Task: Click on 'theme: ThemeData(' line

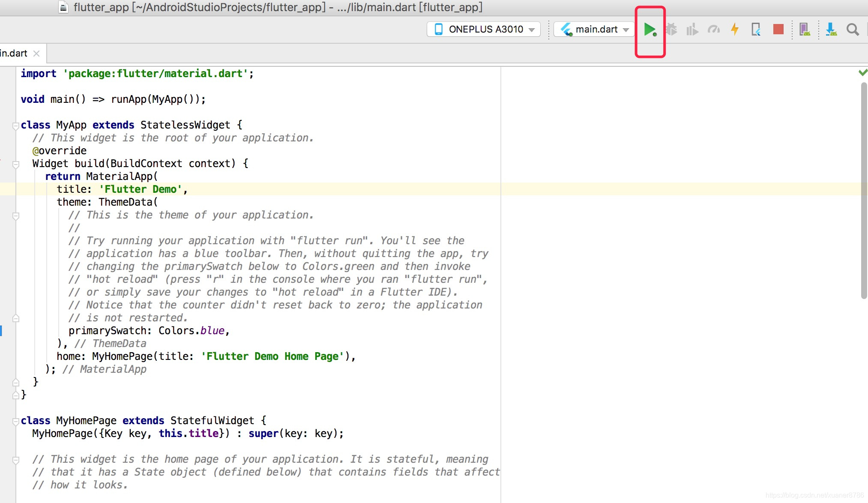Action: tap(107, 202)
